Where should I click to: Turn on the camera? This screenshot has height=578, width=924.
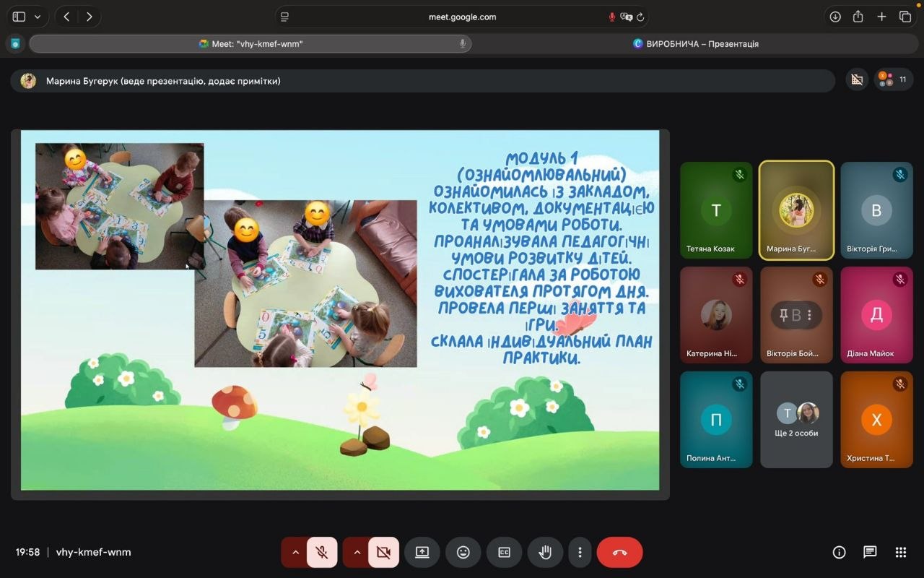click(383, 553)
